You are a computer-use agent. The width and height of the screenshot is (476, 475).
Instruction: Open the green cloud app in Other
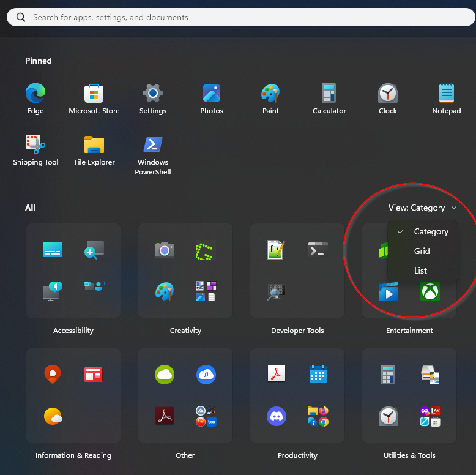(x=165, y=375)
